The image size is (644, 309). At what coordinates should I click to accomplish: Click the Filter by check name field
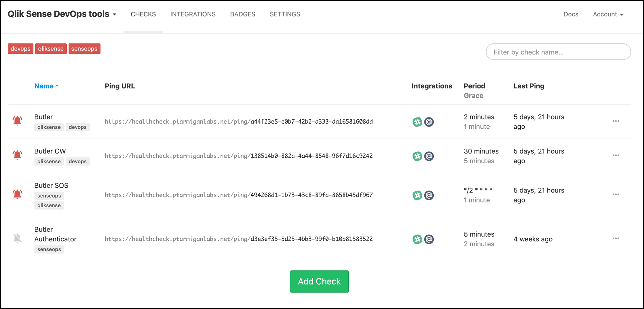558,52
